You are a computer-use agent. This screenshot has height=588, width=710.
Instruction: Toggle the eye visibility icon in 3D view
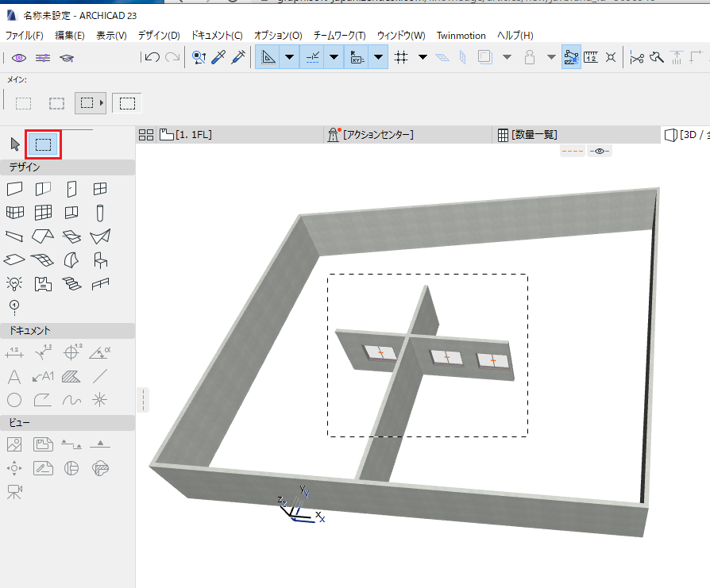pos(600,151)
